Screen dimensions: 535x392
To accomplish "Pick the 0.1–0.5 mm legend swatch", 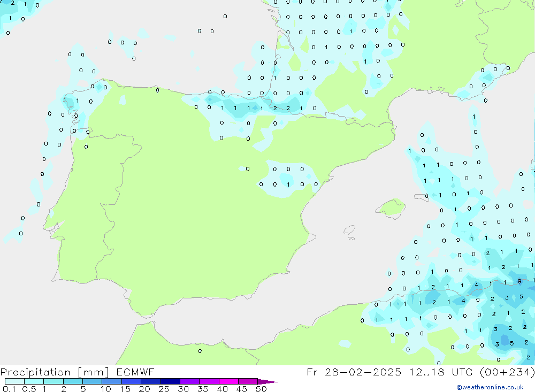I will [14, 381].
